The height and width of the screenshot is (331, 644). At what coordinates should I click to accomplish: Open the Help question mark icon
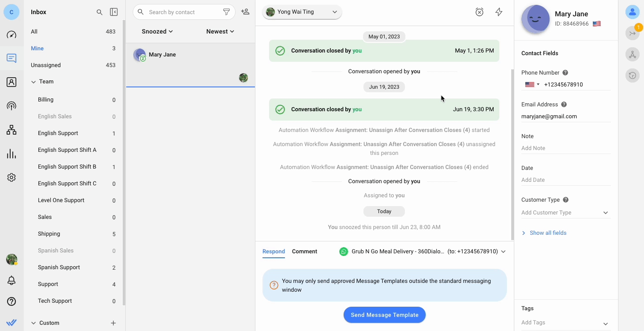pos(11,302)
